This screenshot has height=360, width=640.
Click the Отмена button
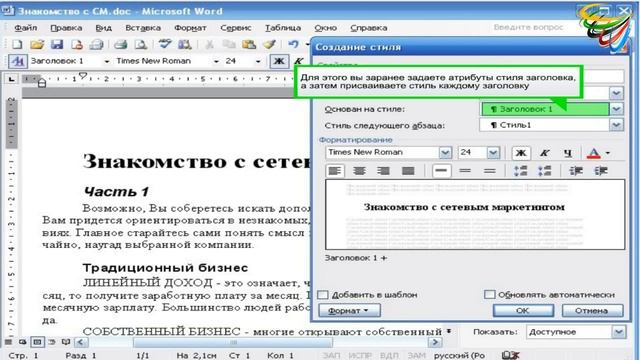592,311
